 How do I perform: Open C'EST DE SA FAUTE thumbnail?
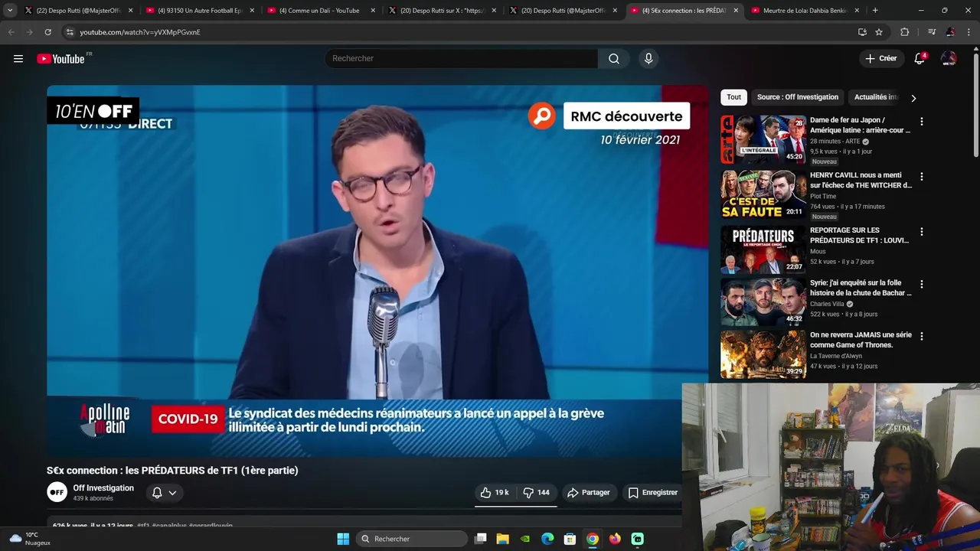[x=763, y=194]
